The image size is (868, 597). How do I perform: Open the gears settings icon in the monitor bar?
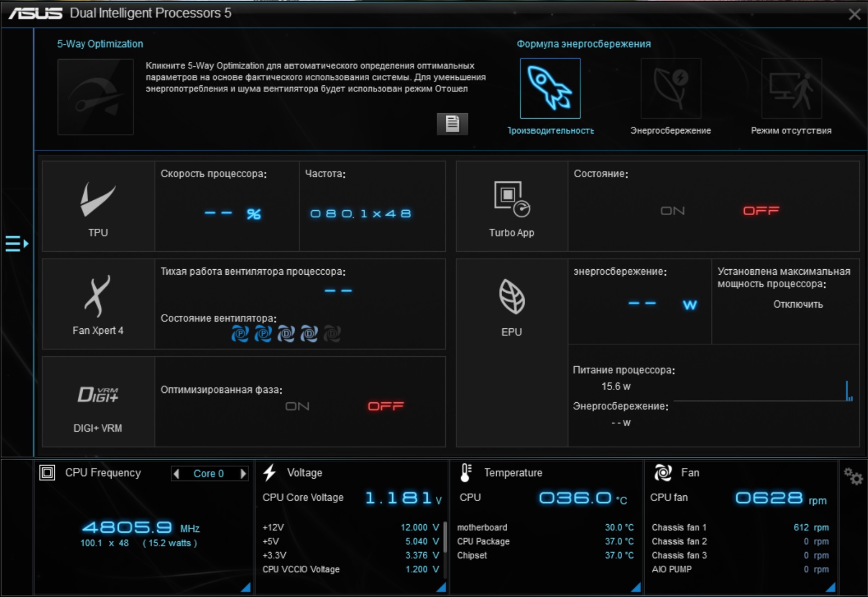[x=853, y=476]
